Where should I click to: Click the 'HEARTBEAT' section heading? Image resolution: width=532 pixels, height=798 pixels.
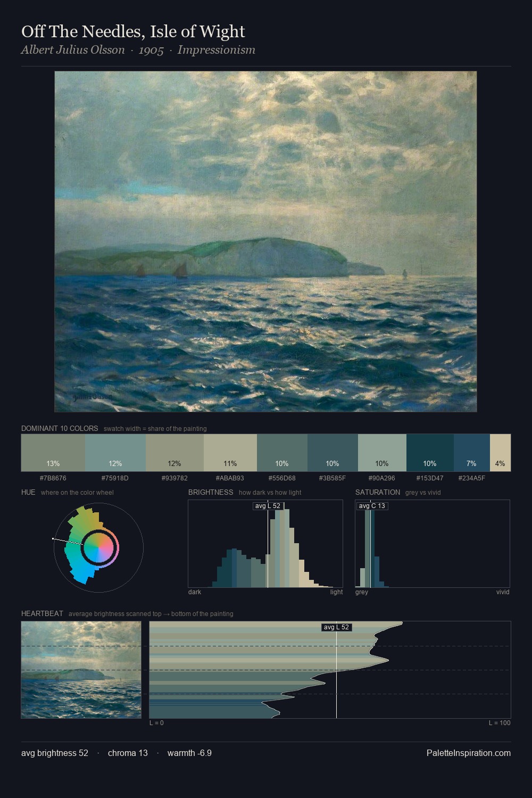[42, 613]
